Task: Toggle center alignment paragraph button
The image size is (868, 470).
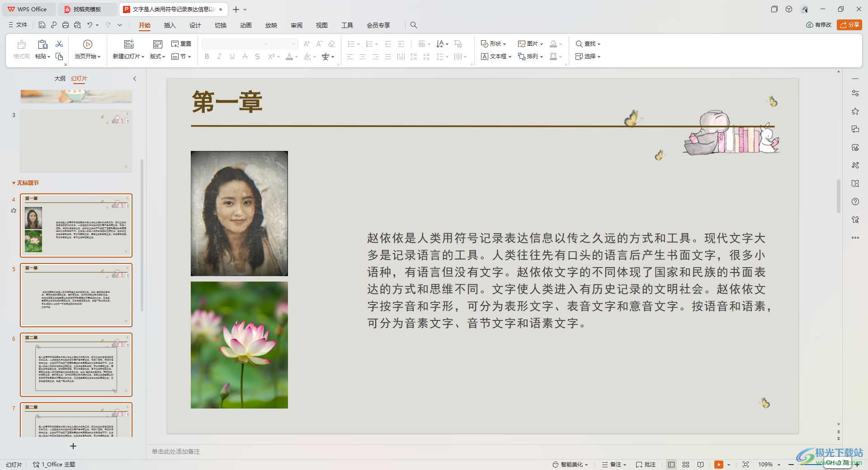Action: pyautogui.click(x=363, y=56)
